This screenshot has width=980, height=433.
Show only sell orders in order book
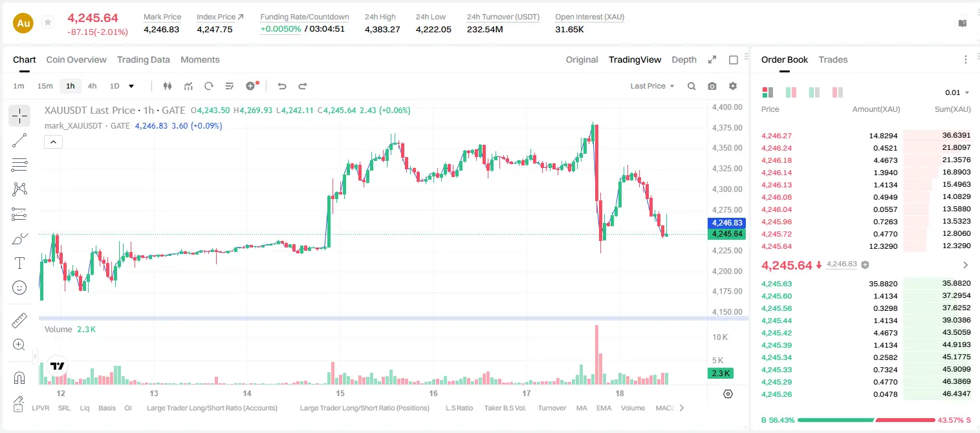pyautogui.click(x=838, y=92)
